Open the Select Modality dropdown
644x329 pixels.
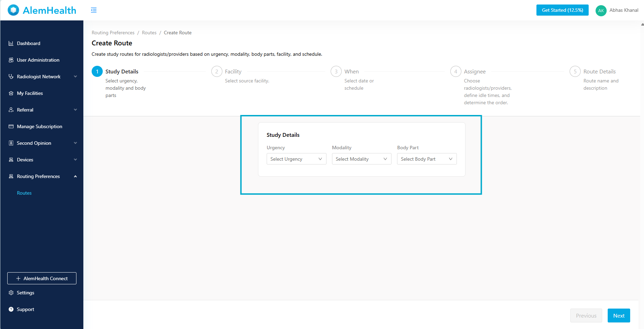[x=361, y=159]
